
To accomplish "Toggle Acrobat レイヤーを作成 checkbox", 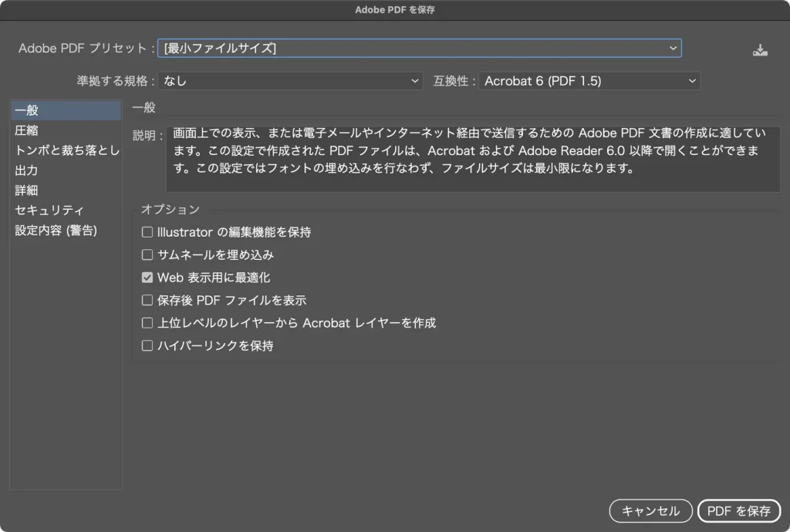I will coord(147,322).
